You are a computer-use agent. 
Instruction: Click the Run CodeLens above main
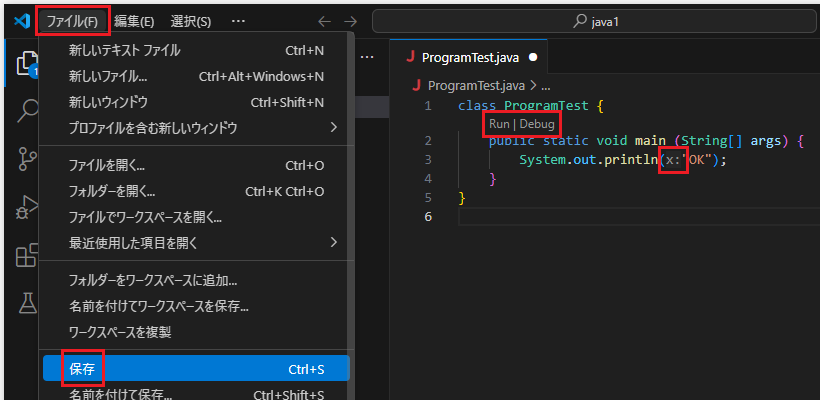point(499,123)
